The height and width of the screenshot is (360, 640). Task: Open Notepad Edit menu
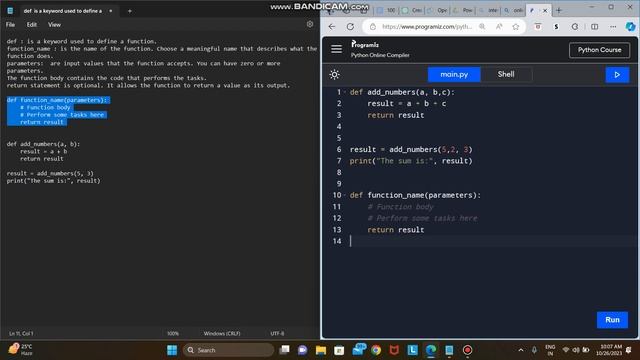tap(32, 24)
